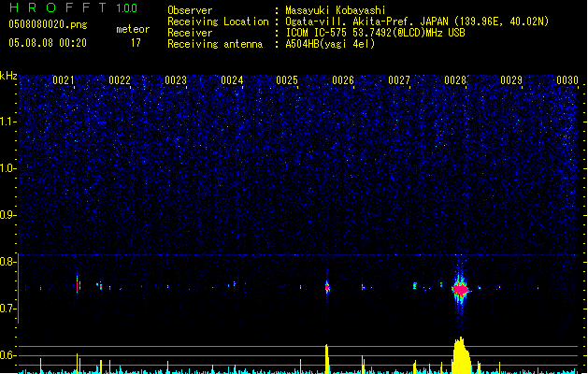Click the large yellow power peak under 0028
Viewport: 588px width, 374px height.
460,356
